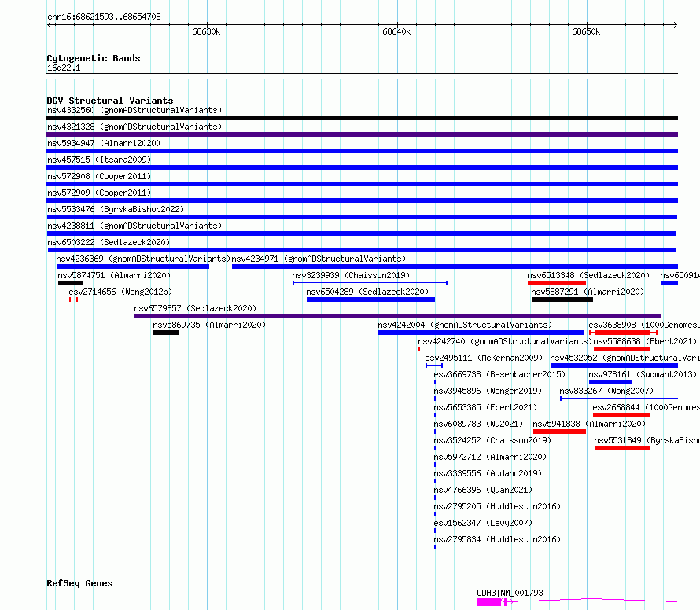The image size is (700, 610).
Task: Click esv3669738 (Besenbacher2015) label
Action: click(499, 374)
